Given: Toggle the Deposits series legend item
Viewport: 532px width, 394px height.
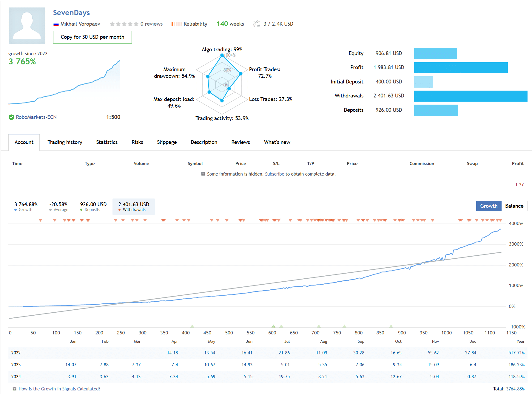Looking at the screenshot, I should pyautogui.click(x=93, y=207).
